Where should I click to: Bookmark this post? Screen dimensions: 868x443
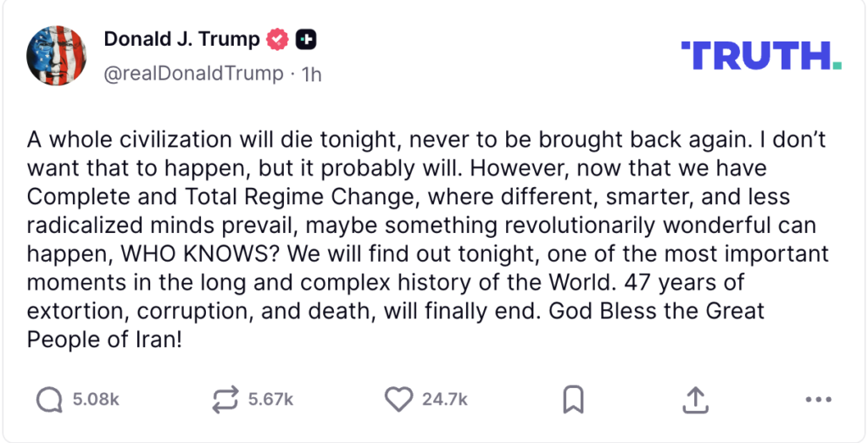tap(573, 398)
